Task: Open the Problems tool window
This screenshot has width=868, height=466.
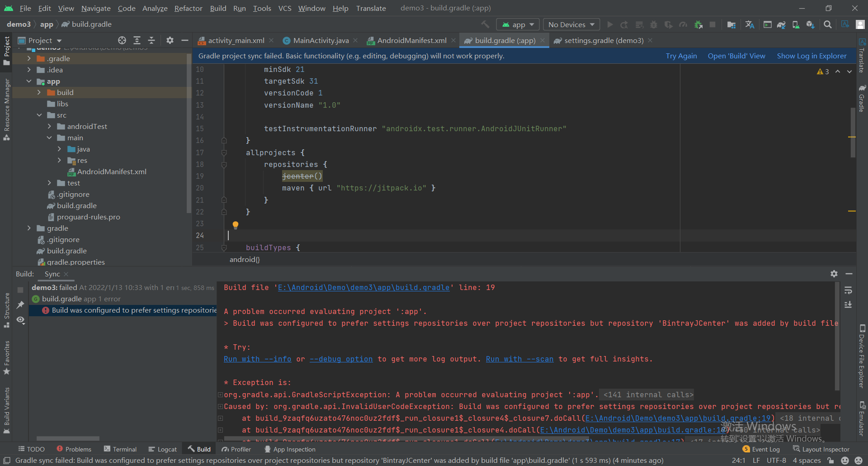Action: pos(74,449)
